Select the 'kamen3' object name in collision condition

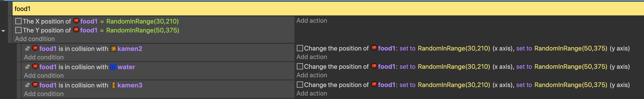130,85
